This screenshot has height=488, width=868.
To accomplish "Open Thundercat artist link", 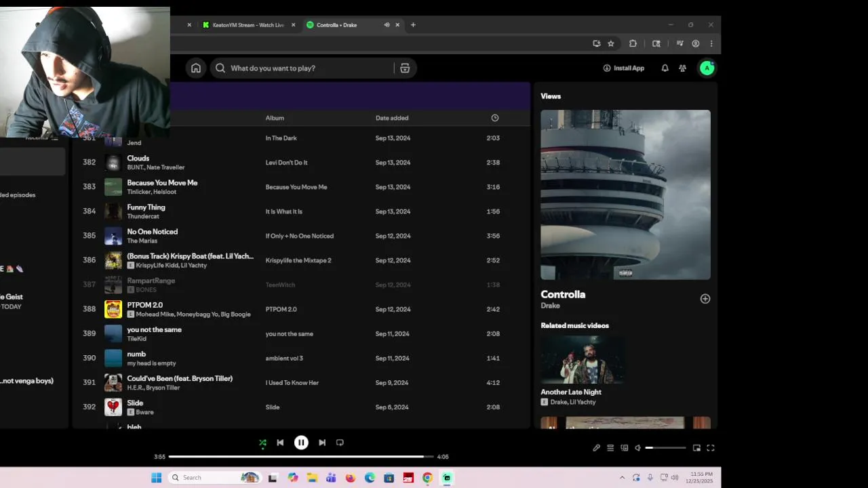I will point(142,216).
